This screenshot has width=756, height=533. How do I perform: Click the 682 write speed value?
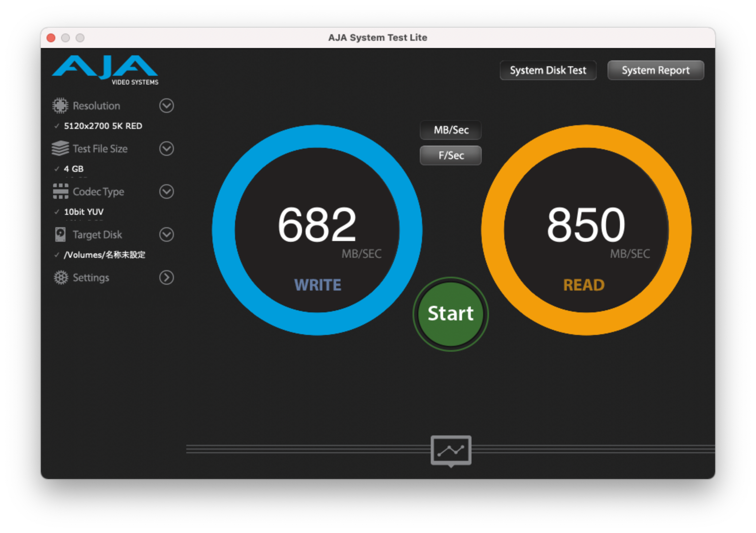(x=317, y=224)
